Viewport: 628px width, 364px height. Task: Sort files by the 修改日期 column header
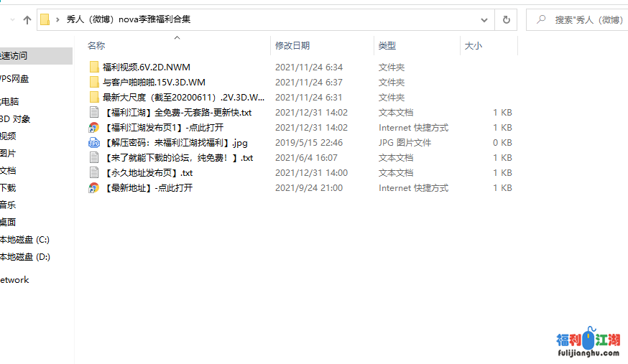click(292, 45)
